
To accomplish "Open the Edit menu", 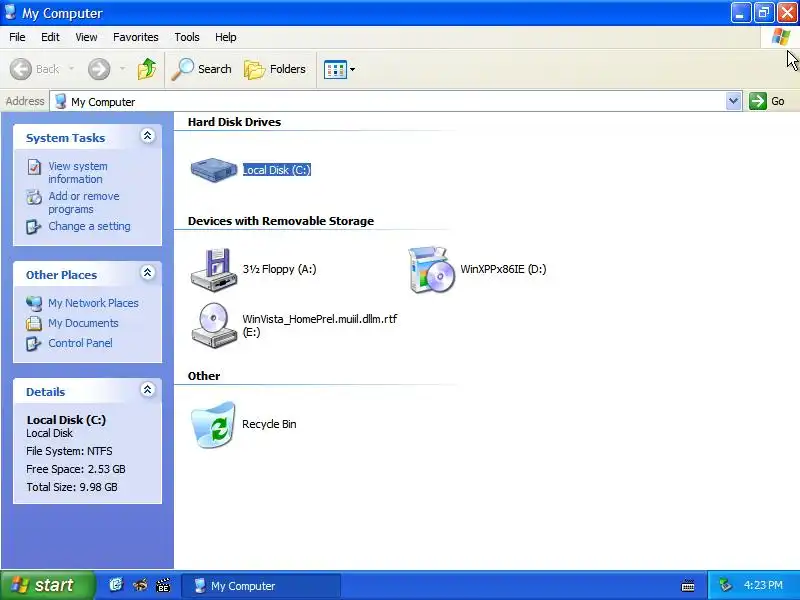I will pos(50,37).
